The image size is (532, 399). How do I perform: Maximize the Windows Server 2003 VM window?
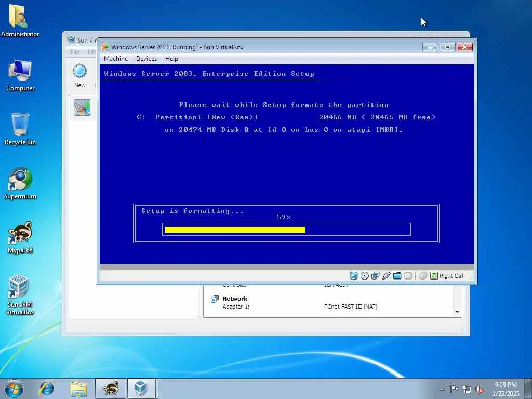(447, 47)
